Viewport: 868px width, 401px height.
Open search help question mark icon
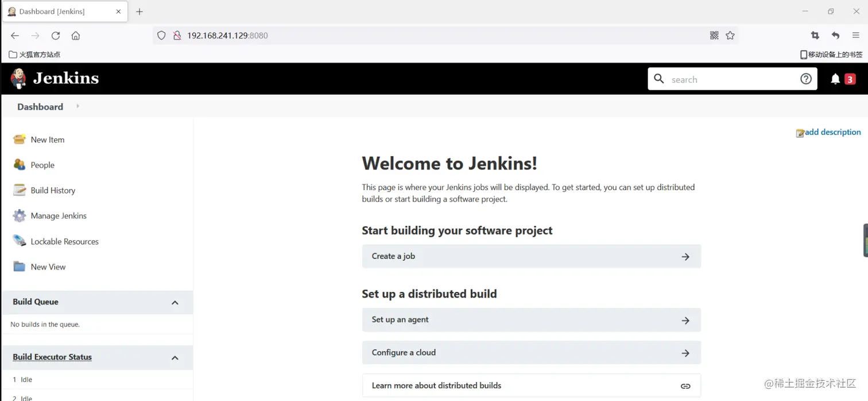pyautogui.click(x=806, y=79)
